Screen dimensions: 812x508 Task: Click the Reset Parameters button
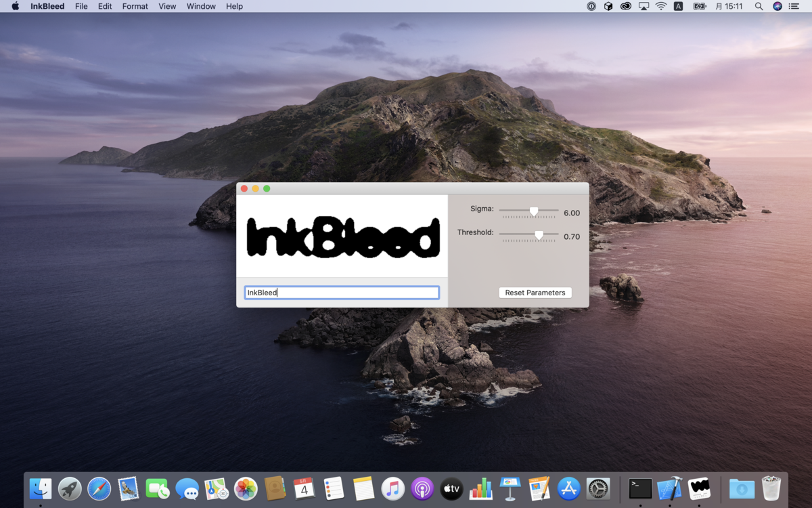535,293
